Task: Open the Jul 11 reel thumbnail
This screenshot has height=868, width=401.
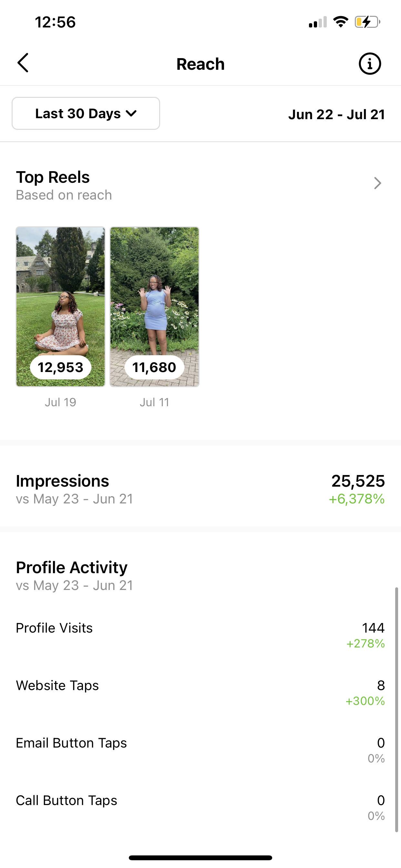Action: point(154,290)
